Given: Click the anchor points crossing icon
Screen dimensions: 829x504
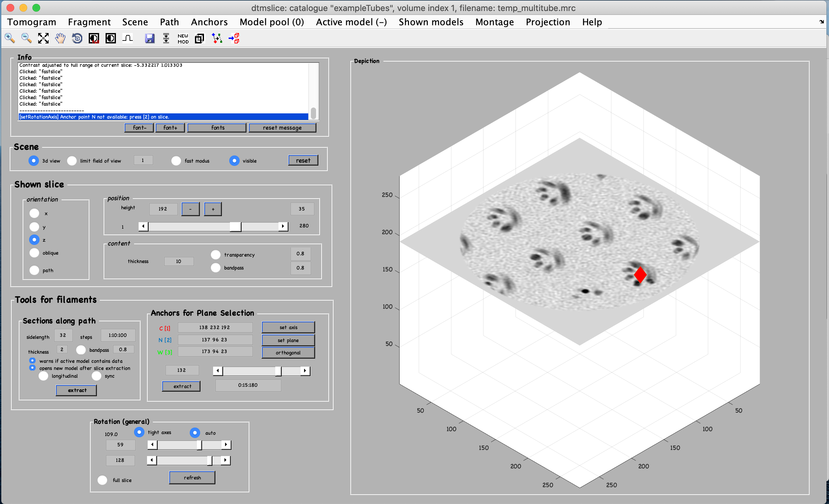Looking at the screenshot, I should 217,38.
